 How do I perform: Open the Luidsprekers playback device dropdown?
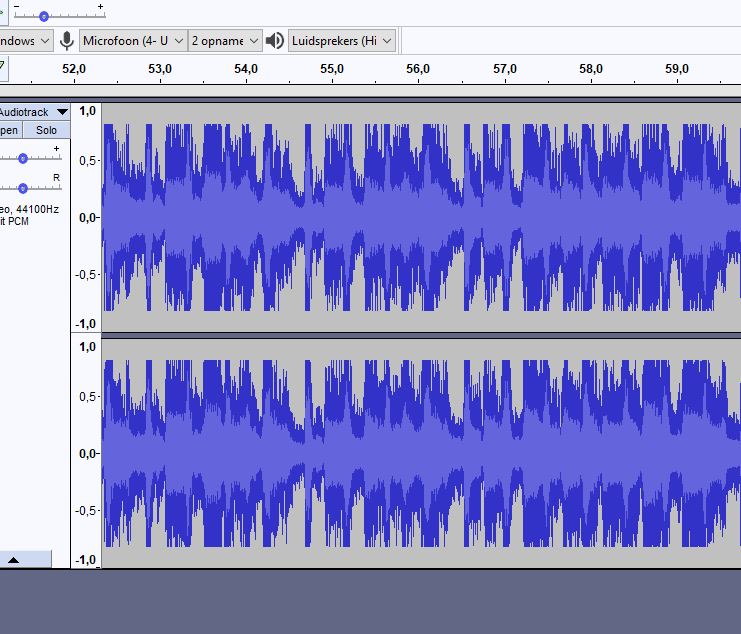[x=342, y=41]
